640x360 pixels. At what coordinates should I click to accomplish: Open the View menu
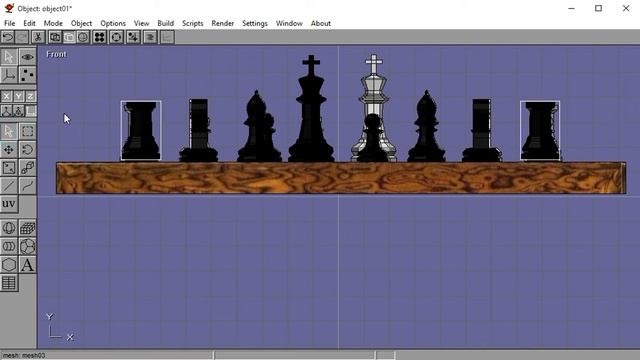point(141,23)
